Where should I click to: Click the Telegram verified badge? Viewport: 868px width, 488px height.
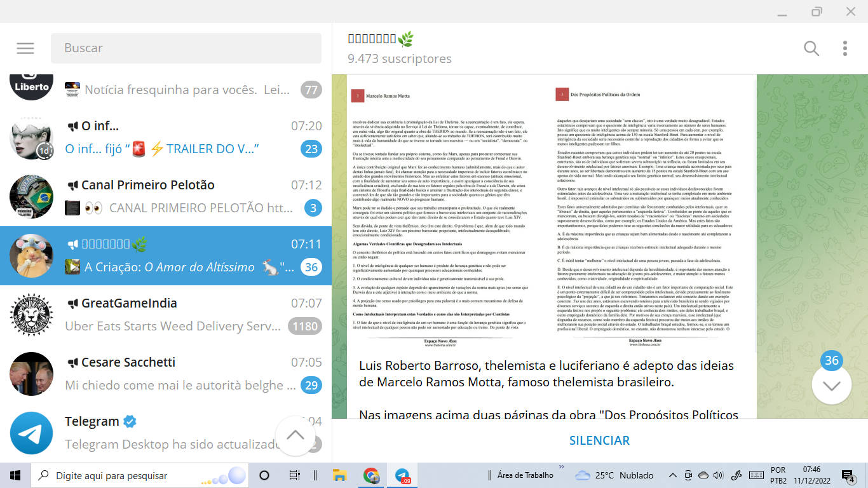pos(130,421)
